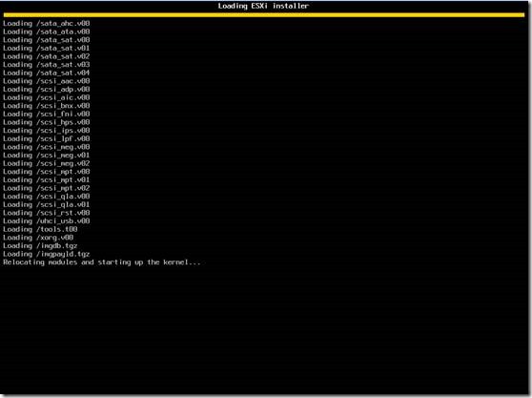Select the "Loading /uhci_usb.v00" line

(x=47, y=221)
